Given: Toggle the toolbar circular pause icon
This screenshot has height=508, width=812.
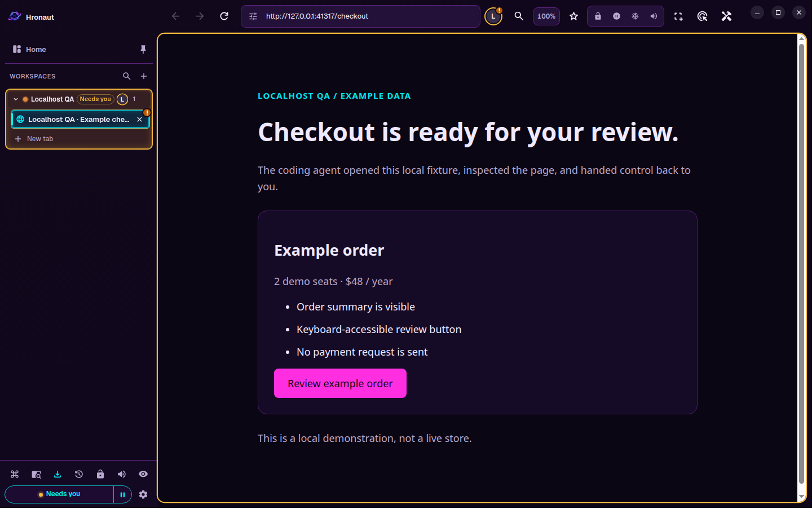Looking at the screenshot, I should (x=616, y=16).
